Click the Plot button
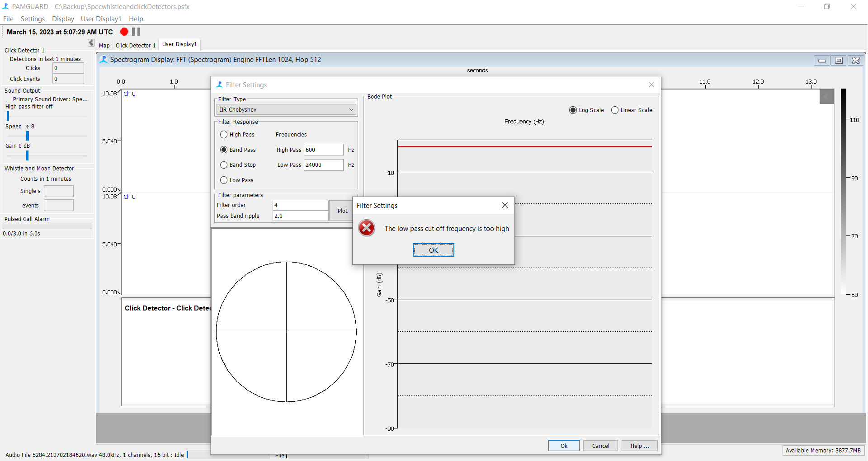 tap(342, 211)
